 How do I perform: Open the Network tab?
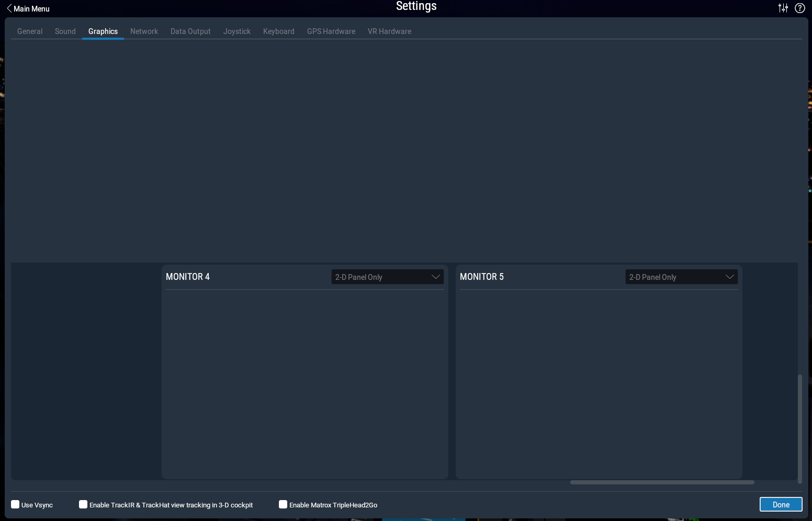click(144, 31)
